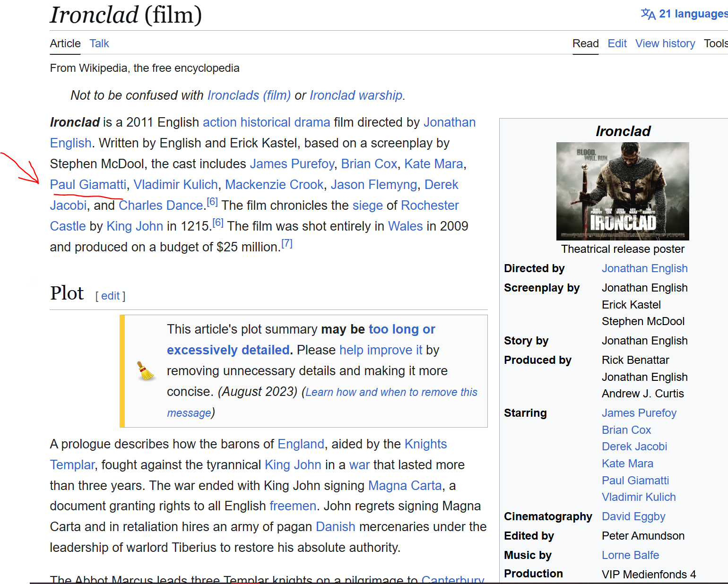
Task: Open 'Learn how and when to remove this message'
Action: pyautogui.click(x=322, y=403)
